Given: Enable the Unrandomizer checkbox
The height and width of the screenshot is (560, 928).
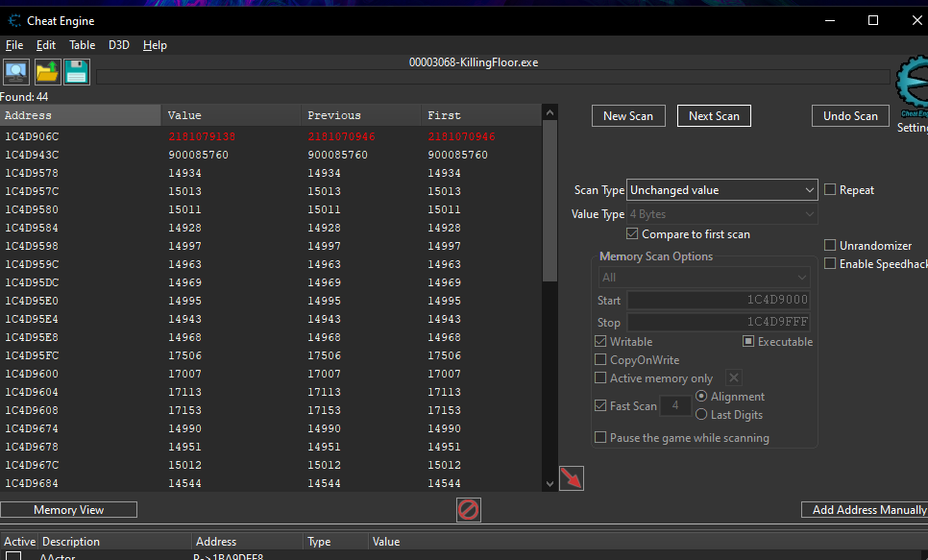Looking at the screenshot, I should click(x=831, y=246).
